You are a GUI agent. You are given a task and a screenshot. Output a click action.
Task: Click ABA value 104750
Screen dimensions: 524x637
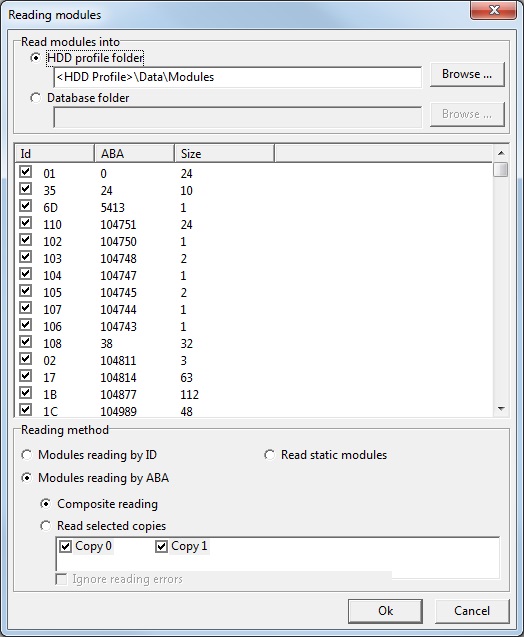pos(118,242)
